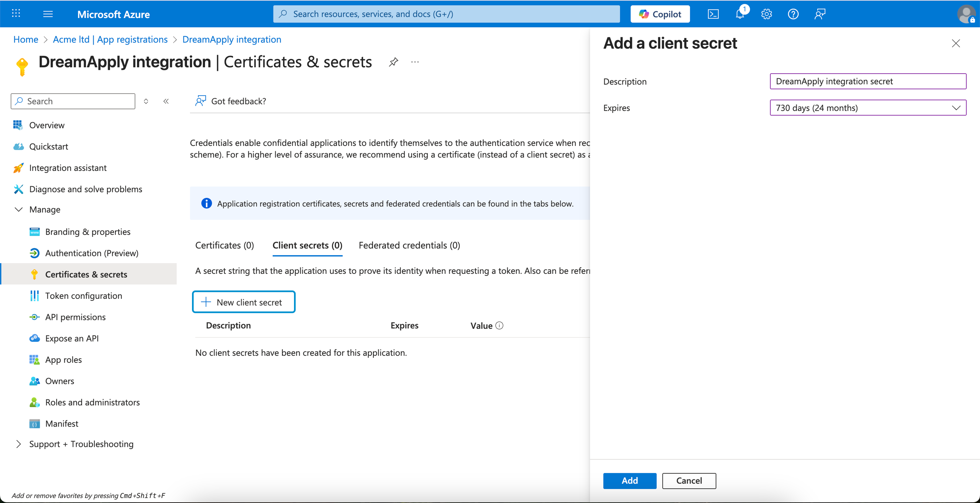Open Certificates & secrets in sidebar
Image resolution: width=980 pixels, height=503 pixels.
tap(89, 274)
